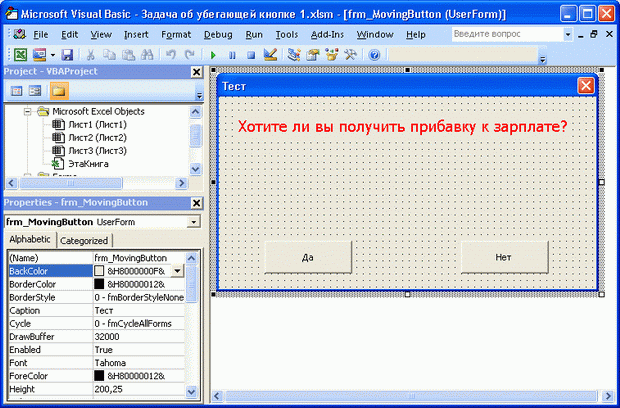Image resolution: width=620 pixels, height=408 pixels.
Task: Click the BorderColor black color swatch
Action: coord(99,284)
